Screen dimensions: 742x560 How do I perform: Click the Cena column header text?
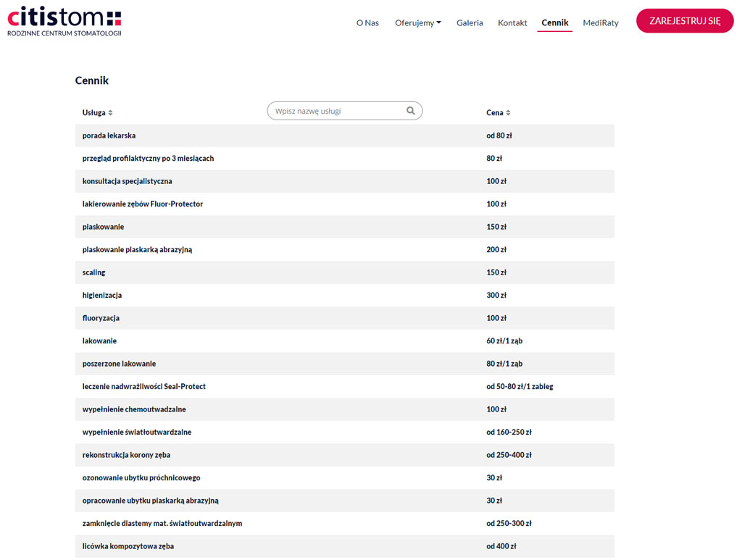tap(494, 112)
